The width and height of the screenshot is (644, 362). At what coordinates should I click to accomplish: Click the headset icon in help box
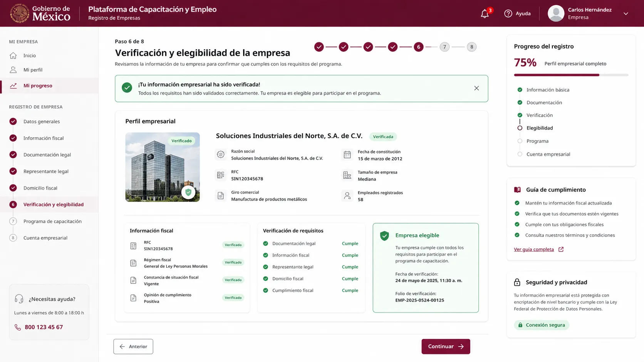point(19,299)
